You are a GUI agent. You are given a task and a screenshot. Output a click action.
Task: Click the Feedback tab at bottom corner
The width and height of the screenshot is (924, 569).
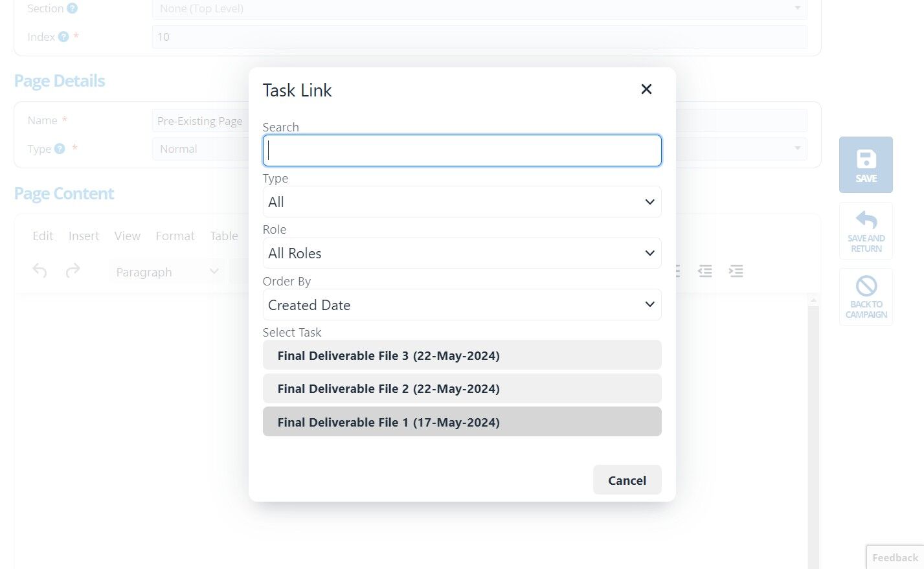click(894, 557)
